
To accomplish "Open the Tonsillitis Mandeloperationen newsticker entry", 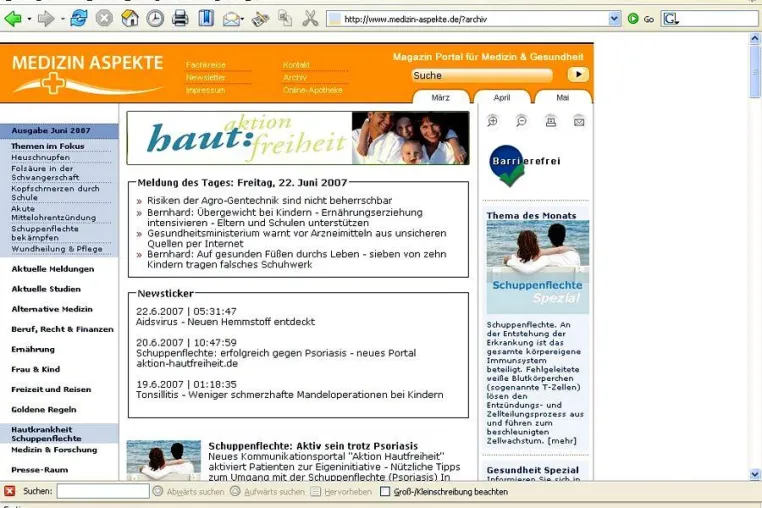I will 290,394.
